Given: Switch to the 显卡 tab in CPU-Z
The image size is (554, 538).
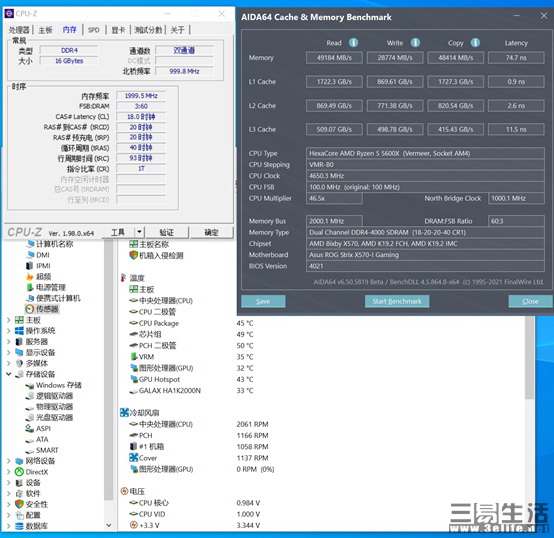Looking at the screenshot, I should (118, 30).
